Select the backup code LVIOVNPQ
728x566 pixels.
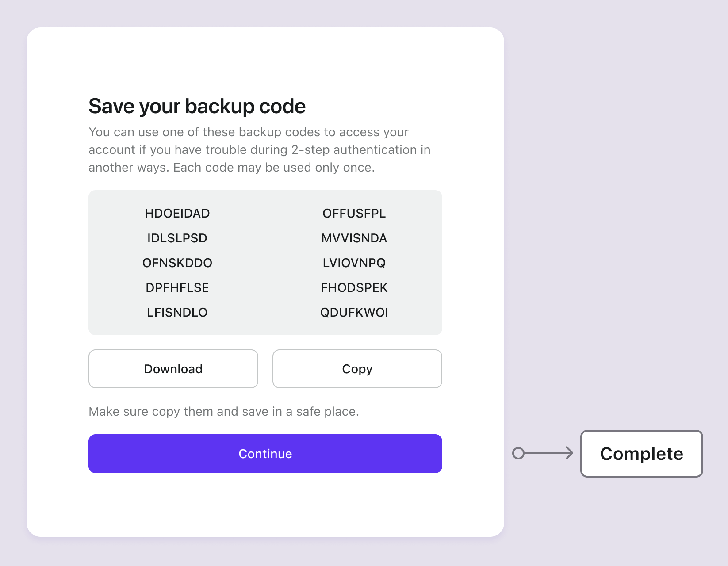[x=353, y=263]
